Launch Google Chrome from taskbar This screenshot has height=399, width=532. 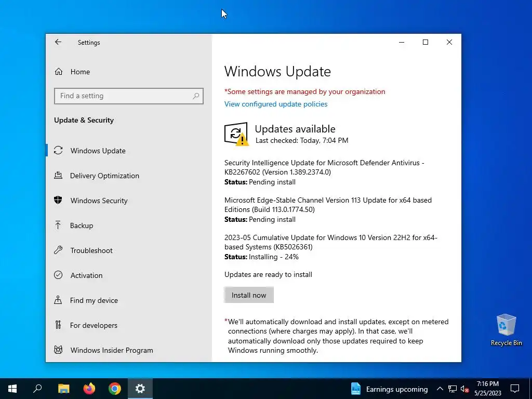[x=115, y=389]
